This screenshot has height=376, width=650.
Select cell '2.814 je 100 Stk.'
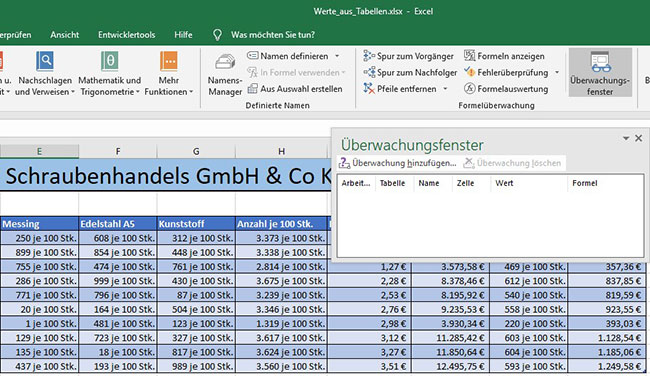pyautogui.click(x=281, y=267)
